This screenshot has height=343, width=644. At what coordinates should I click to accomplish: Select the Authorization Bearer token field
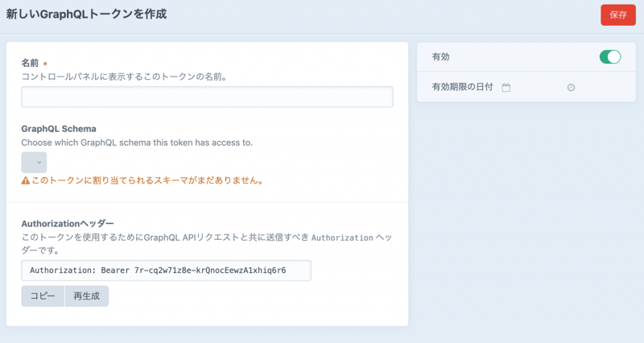166,271
